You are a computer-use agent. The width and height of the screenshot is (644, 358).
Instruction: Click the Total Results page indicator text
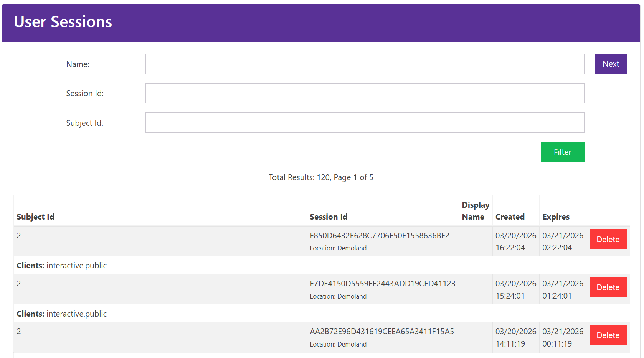(x=321, y=177)
